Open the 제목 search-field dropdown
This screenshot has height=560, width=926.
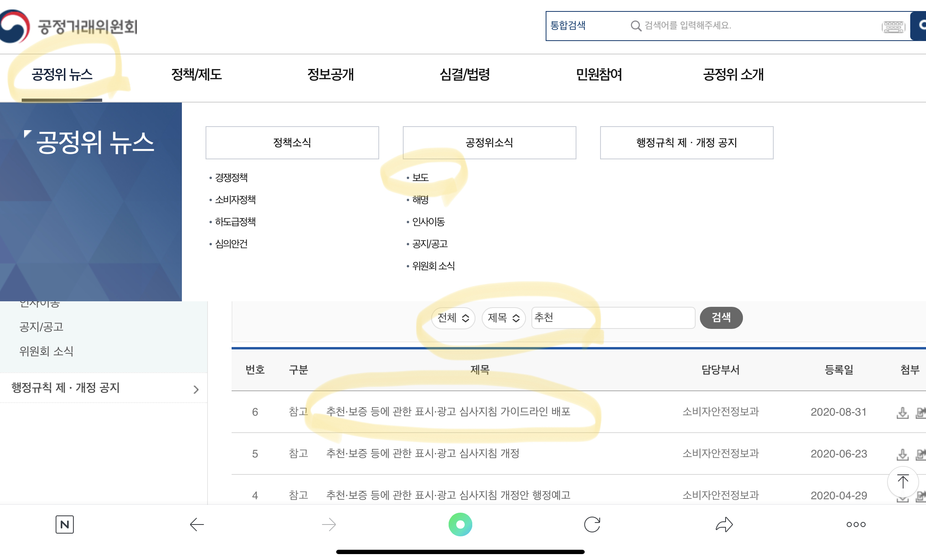503,318
